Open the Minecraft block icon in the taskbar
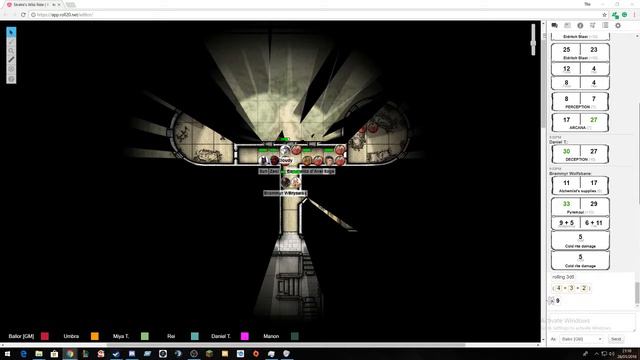 (x=209, y=353)
